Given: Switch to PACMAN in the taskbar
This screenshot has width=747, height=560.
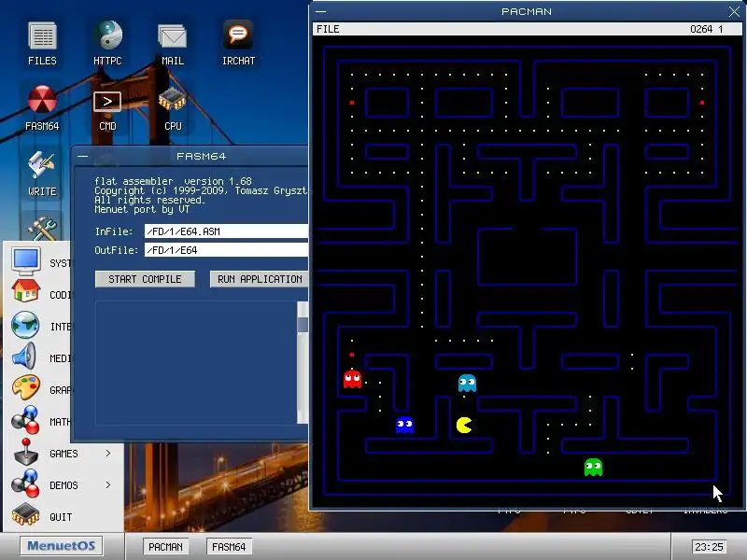Looking at the screenshot, I should click(x=165, y=547).
